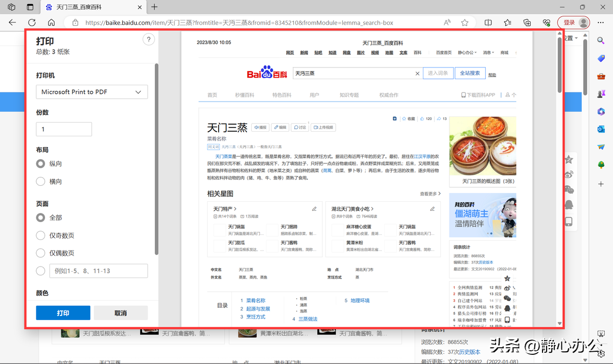Open the Shopping tag sidebar app
613x364 pixels.
[601, 59]
